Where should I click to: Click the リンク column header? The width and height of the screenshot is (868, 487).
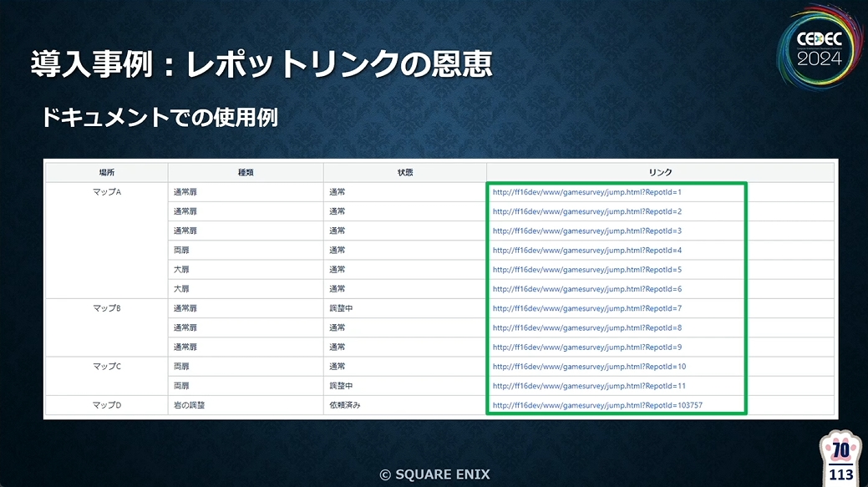661,173
